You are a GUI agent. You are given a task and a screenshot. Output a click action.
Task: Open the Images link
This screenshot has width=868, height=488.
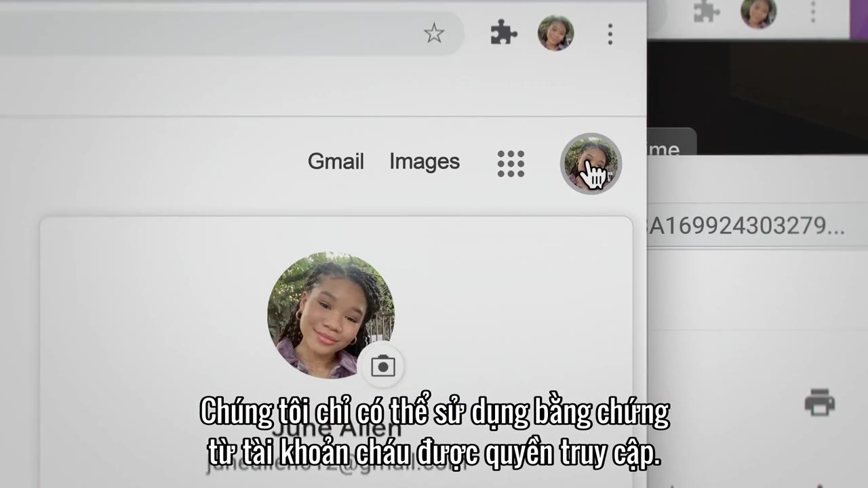[x=425, y=161]
